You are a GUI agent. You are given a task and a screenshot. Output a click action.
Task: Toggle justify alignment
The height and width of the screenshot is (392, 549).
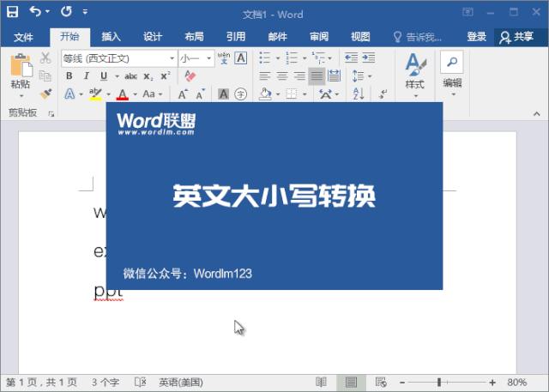(317, 76)
